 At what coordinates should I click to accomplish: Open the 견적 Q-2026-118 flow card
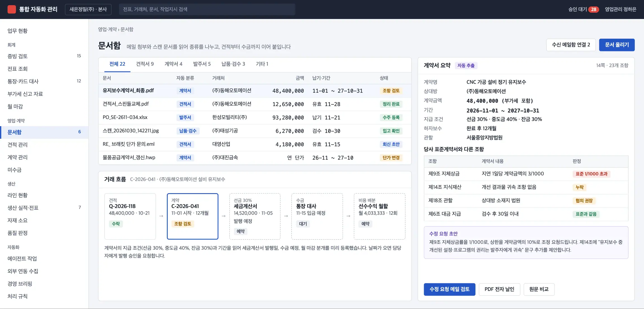point(130,216)
